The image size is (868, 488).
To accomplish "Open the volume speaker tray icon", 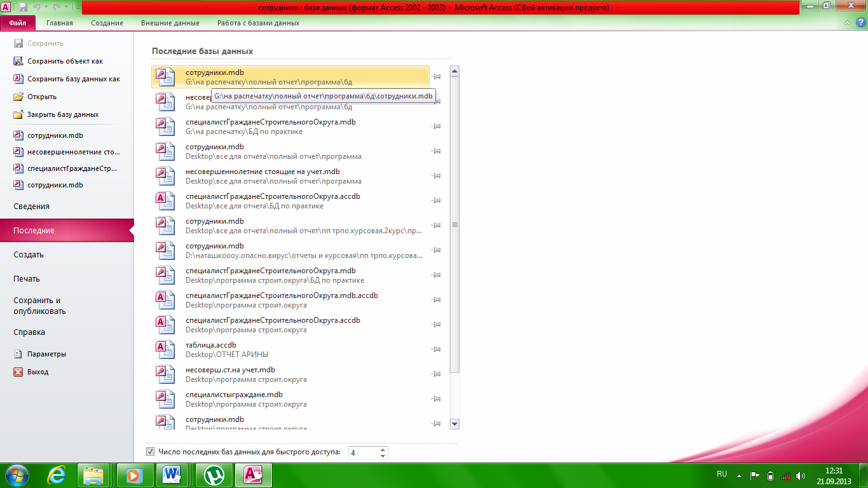I will pos(801,475).
